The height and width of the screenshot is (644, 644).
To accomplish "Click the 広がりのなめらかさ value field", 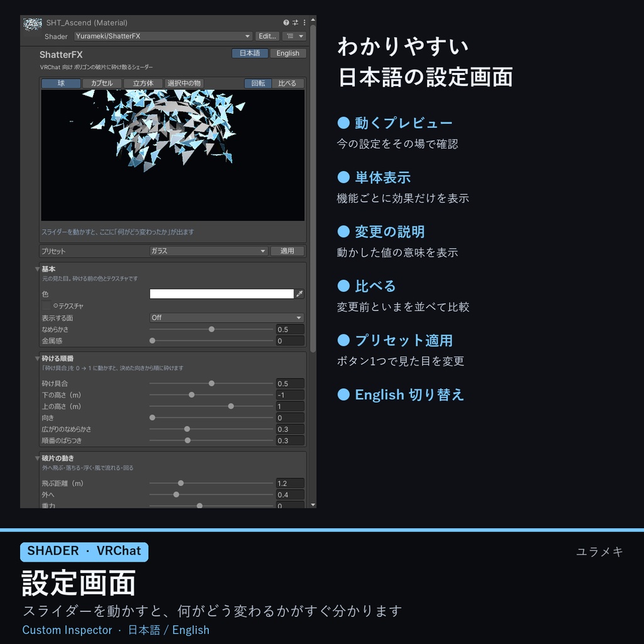I will pos(290,429).
